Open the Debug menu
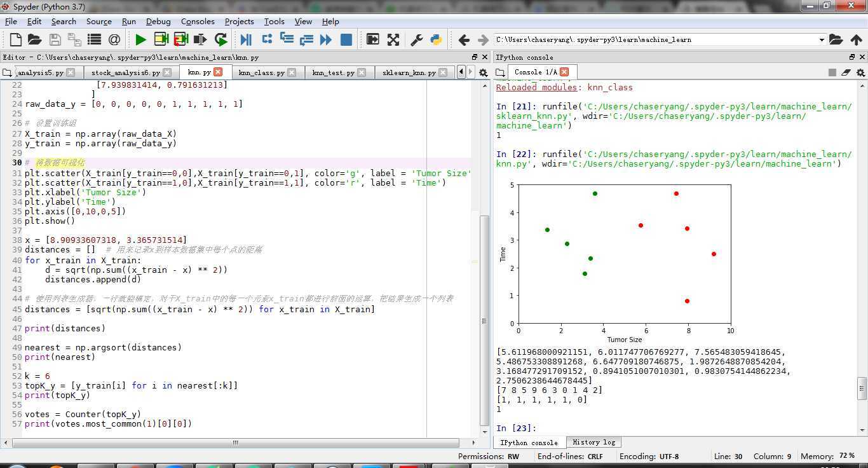The height and width of the screenshot is (468, 868). tap(158, 21)
